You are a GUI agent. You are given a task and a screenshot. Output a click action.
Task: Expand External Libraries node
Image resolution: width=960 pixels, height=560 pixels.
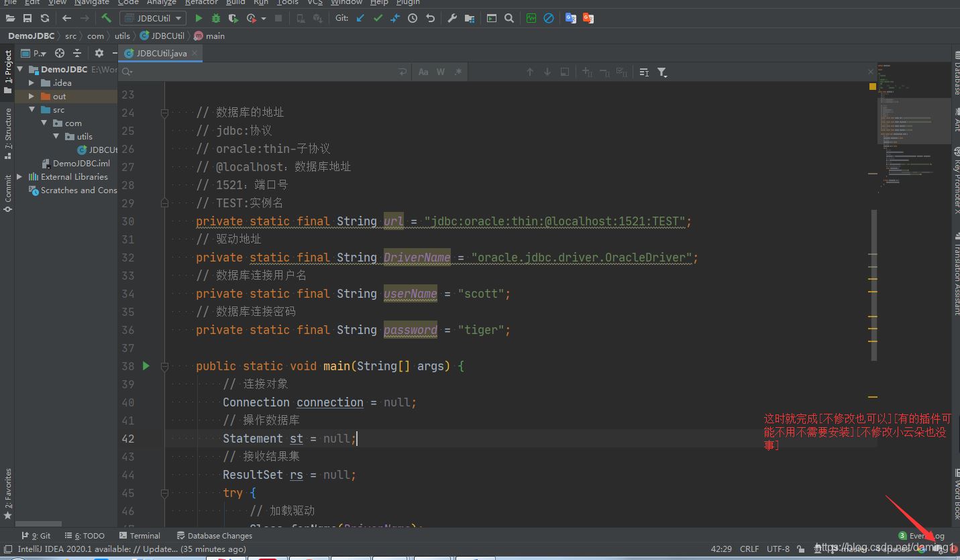point(19,177)
